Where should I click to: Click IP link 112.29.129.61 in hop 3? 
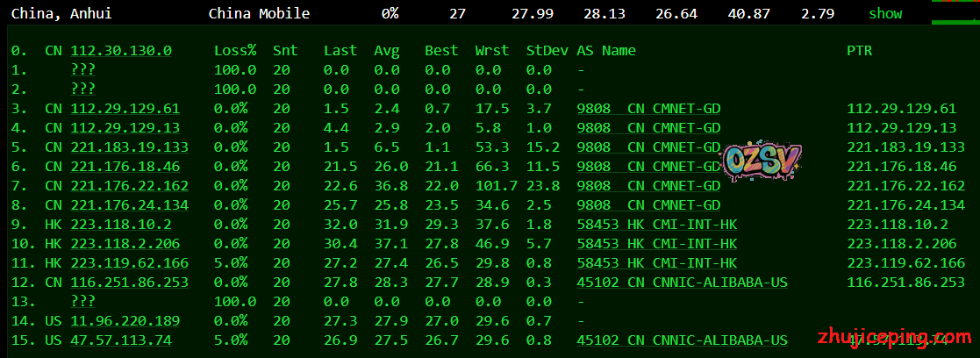coord(125,109)
